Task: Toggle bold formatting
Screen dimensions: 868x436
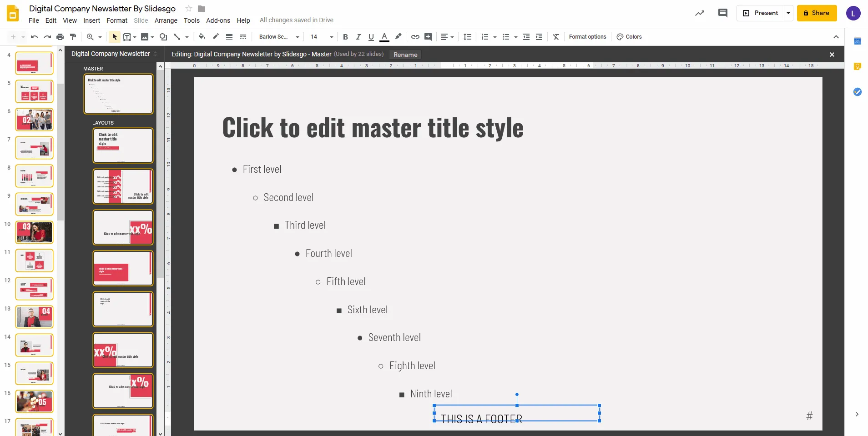Action: click(345, 37)
